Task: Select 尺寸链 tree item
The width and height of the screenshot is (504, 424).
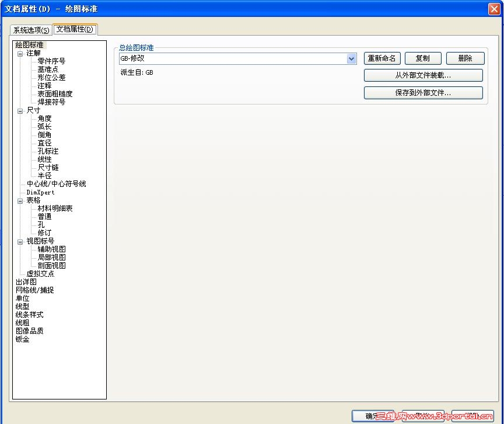Action: click(48, 167)
